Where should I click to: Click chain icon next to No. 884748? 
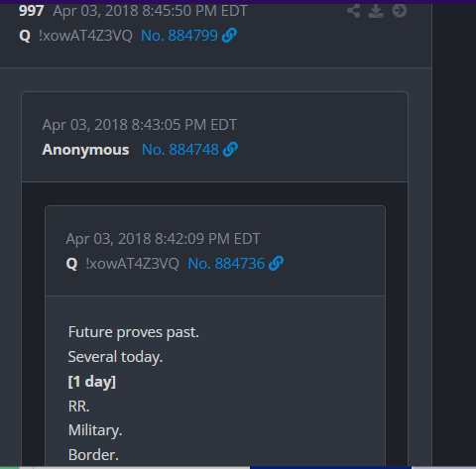[230, 150]
